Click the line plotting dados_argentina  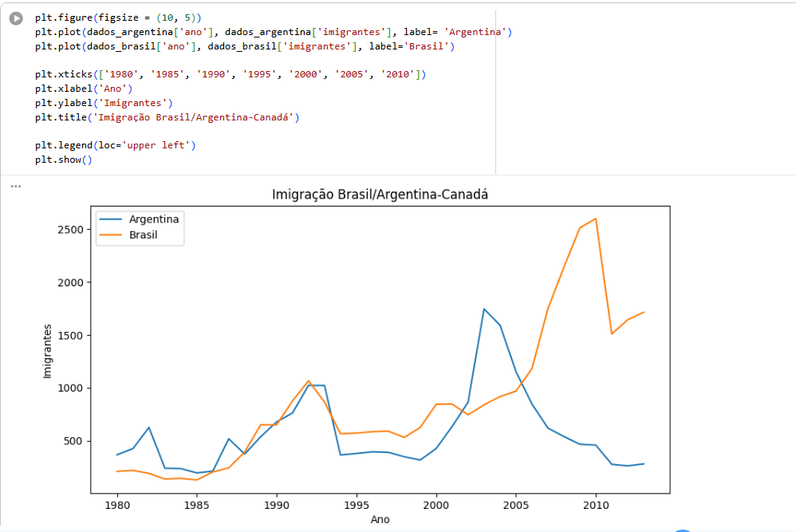pos(274,32)
